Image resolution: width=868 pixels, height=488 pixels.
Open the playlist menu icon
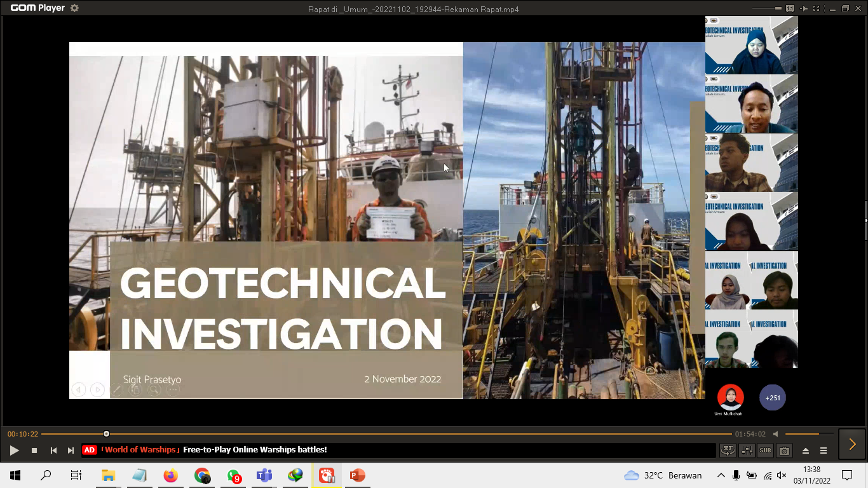click(x=824, y=451)
